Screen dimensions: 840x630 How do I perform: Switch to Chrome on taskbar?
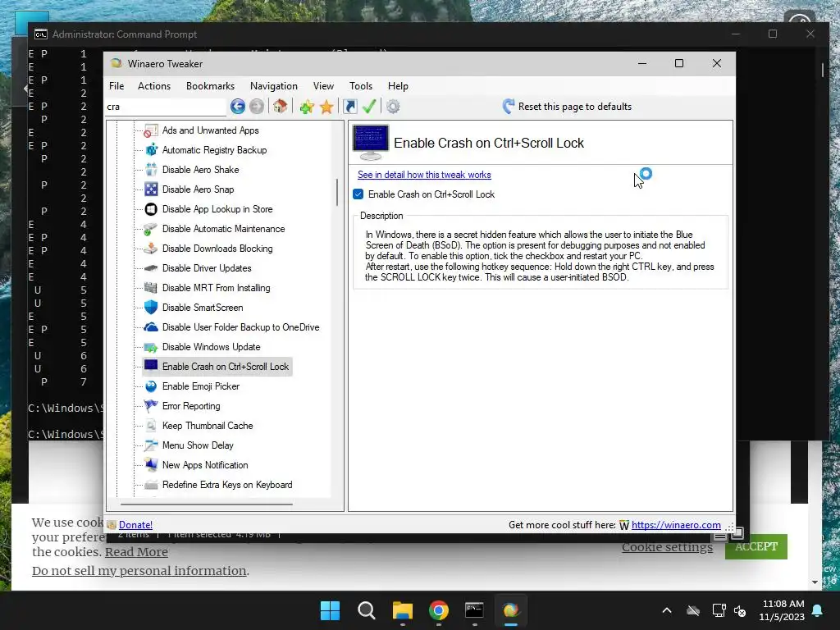(x=439, y=610)
